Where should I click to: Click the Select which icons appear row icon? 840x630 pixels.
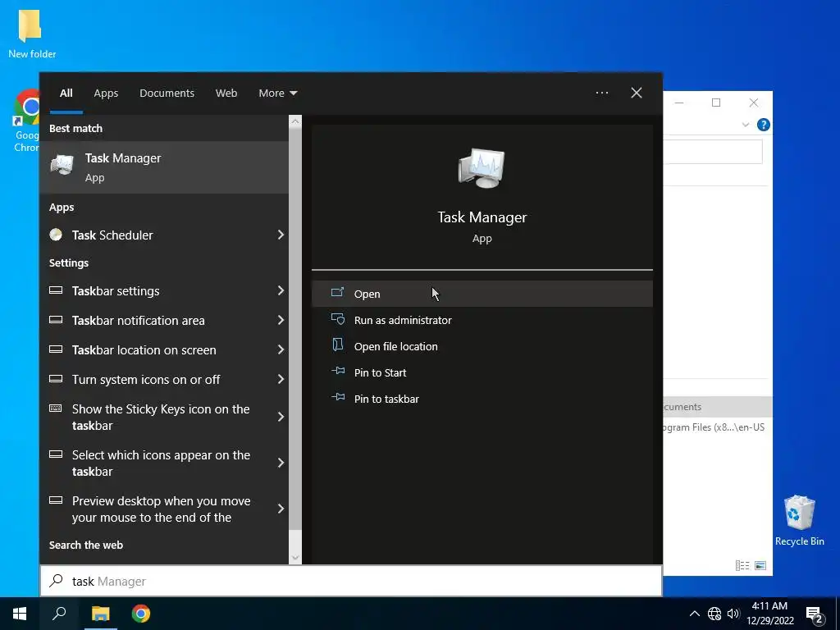[x=56, y=454]
